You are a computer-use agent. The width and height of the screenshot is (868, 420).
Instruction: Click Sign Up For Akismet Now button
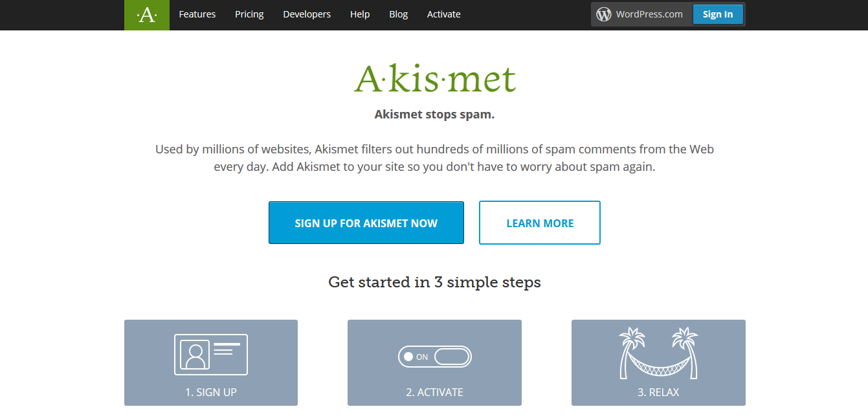pos(366,223)
